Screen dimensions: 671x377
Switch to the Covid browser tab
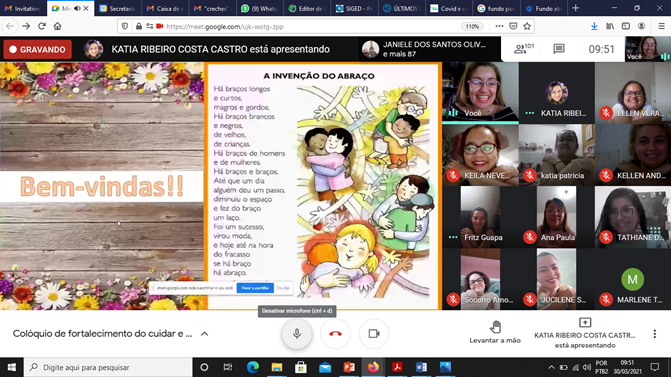(449, 8)
